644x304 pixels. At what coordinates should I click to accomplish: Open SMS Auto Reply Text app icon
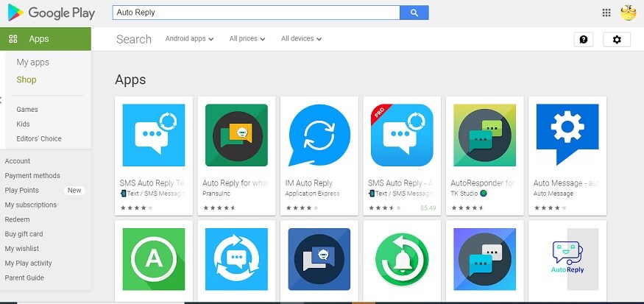(x=154, y=135)
